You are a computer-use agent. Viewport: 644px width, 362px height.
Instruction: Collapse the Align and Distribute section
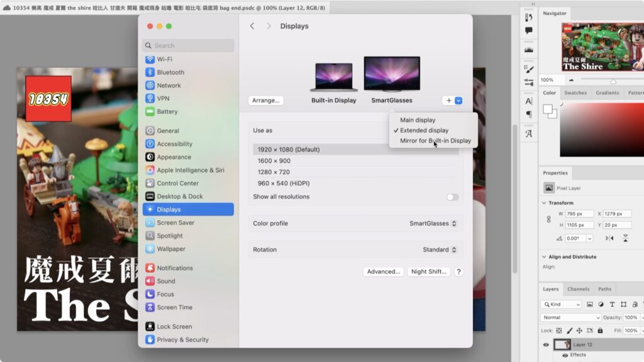544,257
